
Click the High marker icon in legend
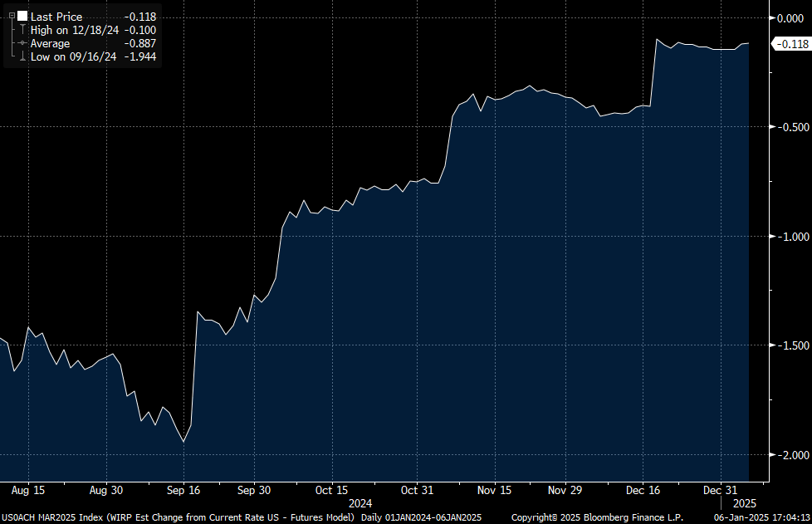pos(22,30)
